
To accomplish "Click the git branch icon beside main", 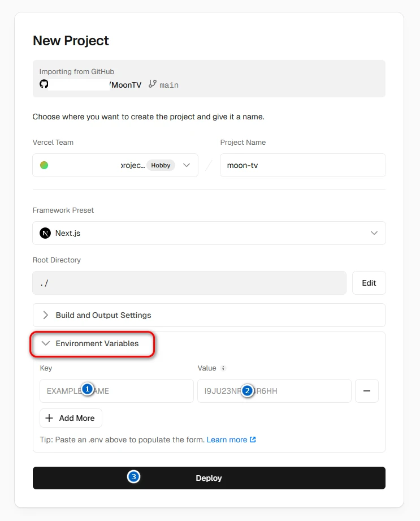I will click(x=152, y=84).
